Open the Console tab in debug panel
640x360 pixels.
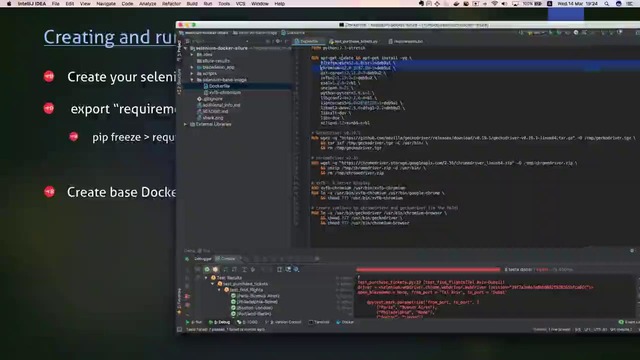226,259
